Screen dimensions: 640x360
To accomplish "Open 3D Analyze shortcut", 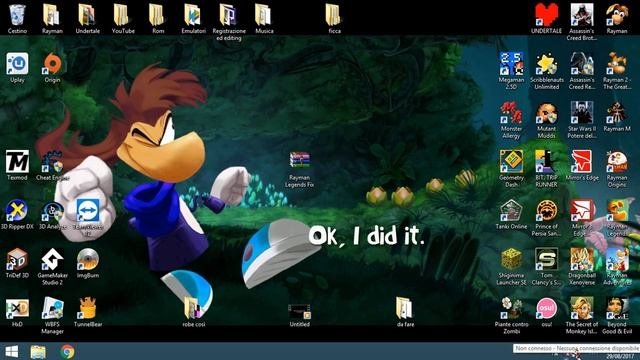I will pyautogui.click(x=52, y=211).
